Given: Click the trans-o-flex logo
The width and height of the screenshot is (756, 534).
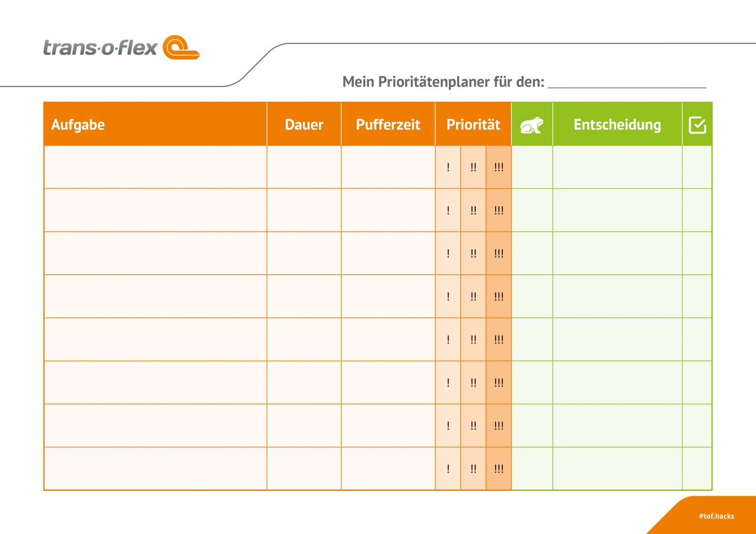Looking at the screenshot, I should [121, 47].
